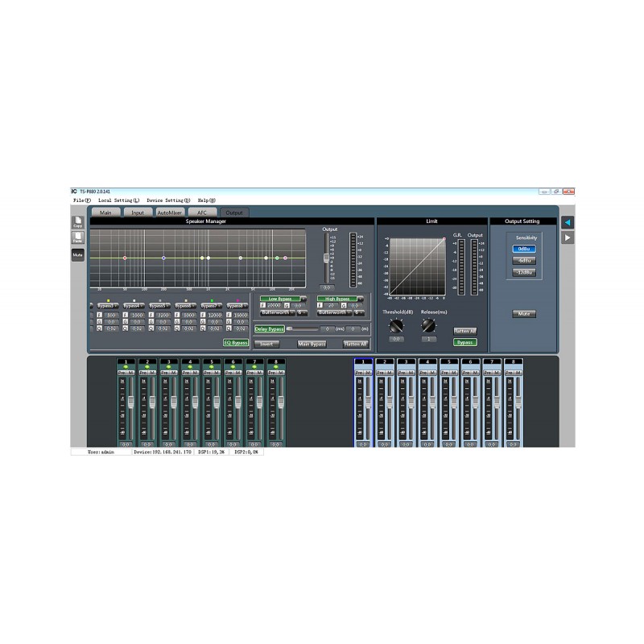Enable EQ Bypass
The image size is (644, 644).
[236, 342]
